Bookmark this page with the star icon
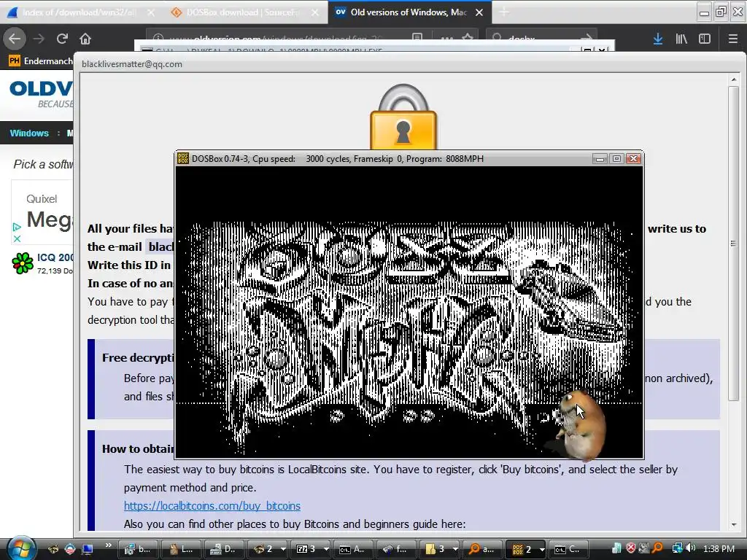 coord(468,37)
